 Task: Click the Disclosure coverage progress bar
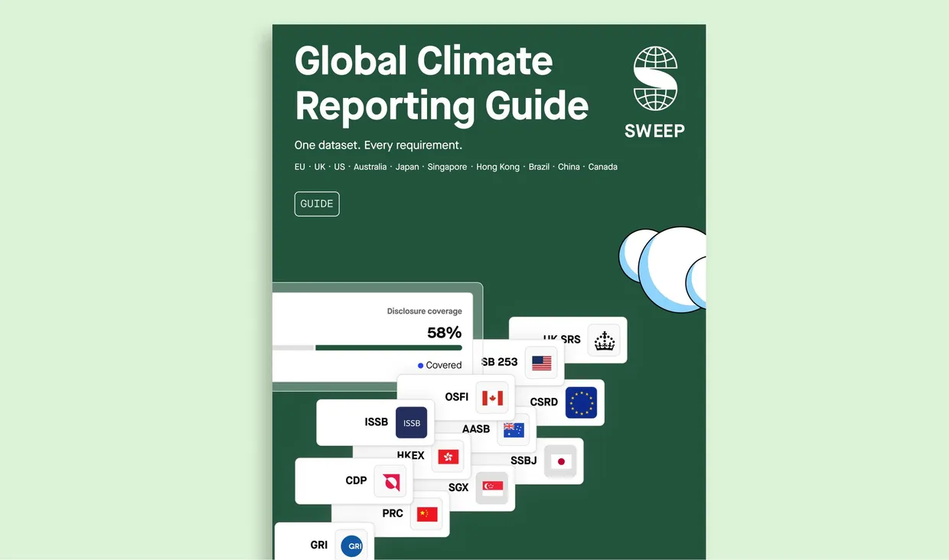coord(367,347)
